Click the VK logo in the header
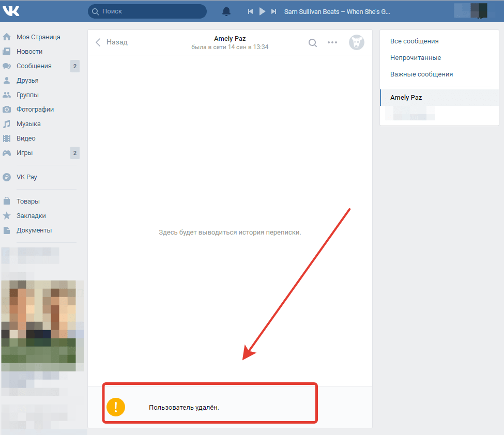 tap(11, 11)
